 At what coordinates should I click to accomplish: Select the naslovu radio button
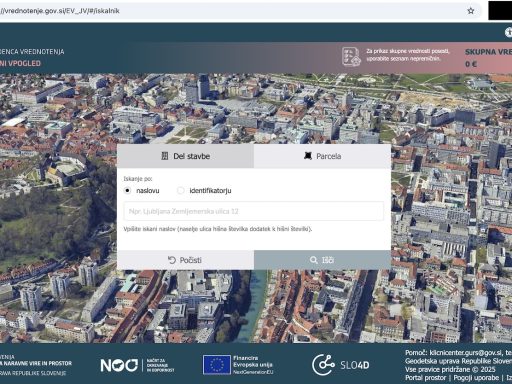pyautogui.click(x=127, y=190)
